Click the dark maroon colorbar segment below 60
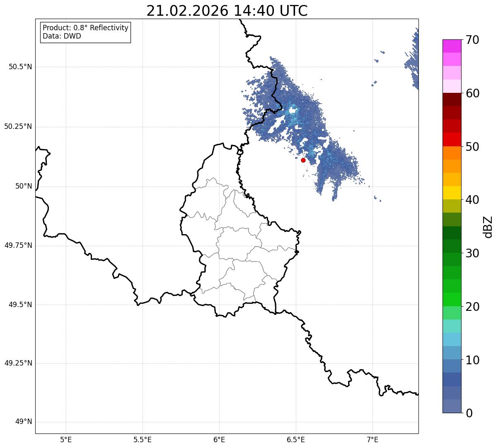Screen dimensions: 498x448 (452, 99)
